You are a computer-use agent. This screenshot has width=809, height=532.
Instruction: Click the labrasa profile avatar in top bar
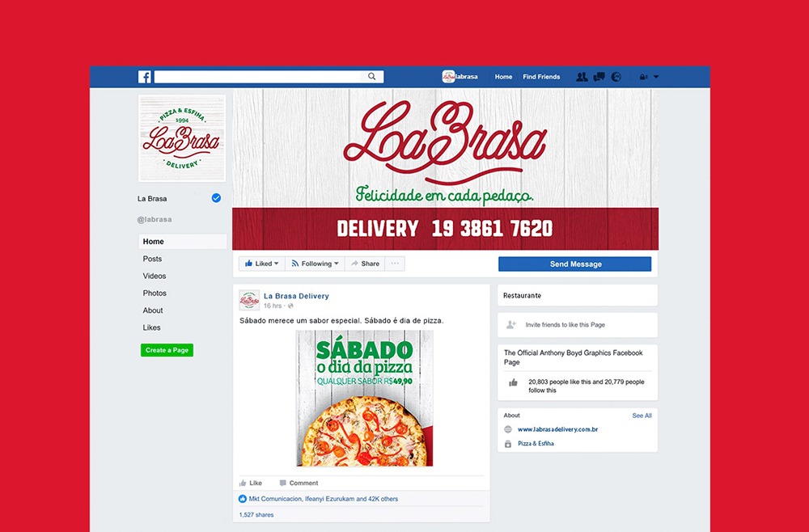tap(448, 77)
